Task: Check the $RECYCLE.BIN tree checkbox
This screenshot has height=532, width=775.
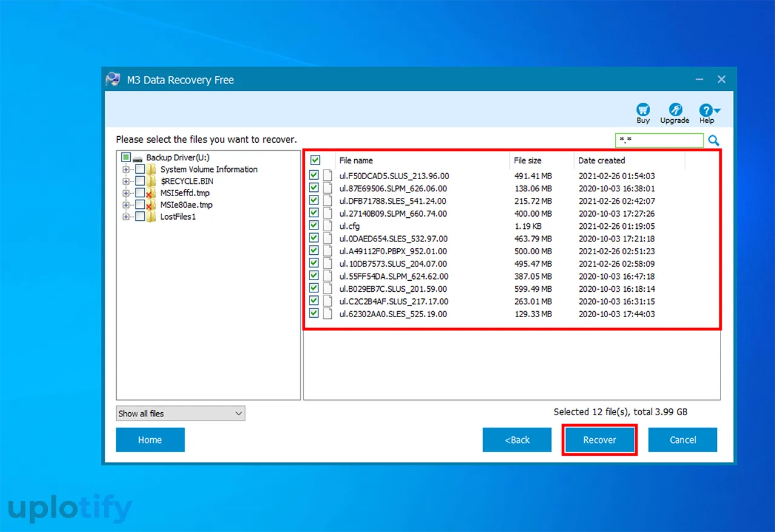Action: (140, 181)
